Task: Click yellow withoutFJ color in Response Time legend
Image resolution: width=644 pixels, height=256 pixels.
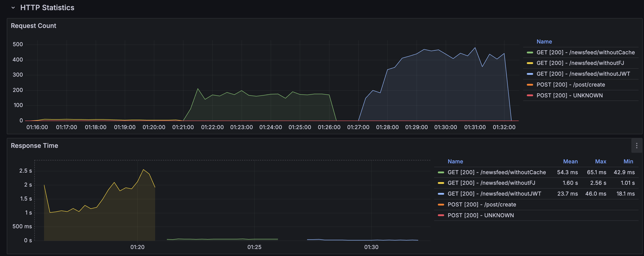Action: pyautogui.click(x=441, y=183)
